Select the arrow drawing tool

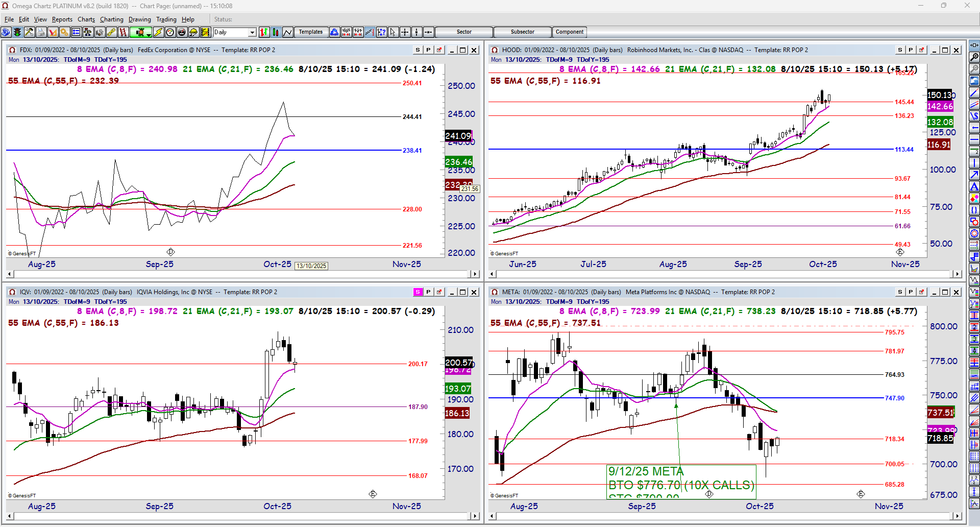pyautogui.click(x=974, y=175)
